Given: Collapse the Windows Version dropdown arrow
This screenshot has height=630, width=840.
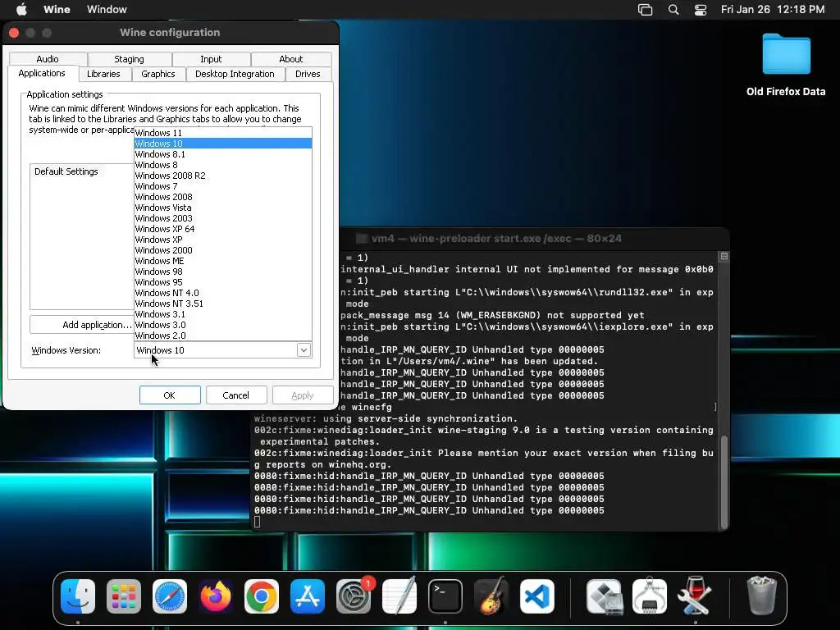Looking at the screenshot, I should (304, 349).
